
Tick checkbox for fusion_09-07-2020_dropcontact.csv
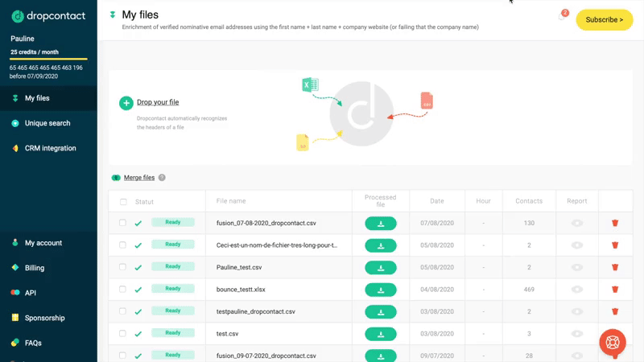click(122, 356)
